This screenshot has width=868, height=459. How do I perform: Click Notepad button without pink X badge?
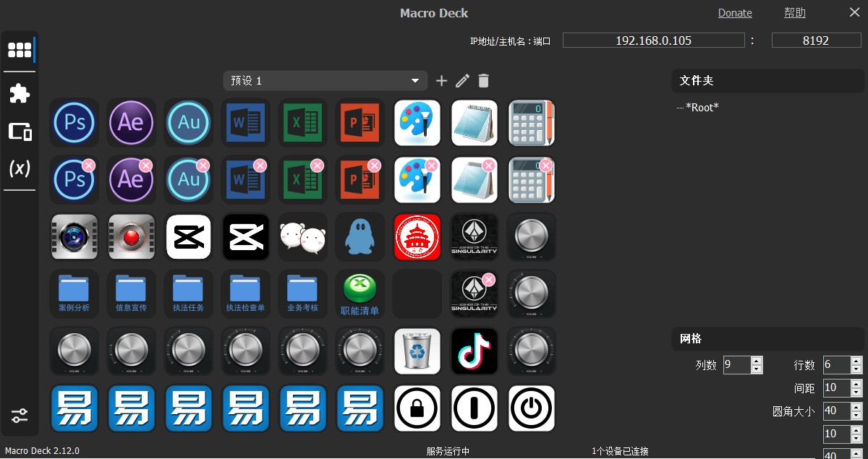475,122
